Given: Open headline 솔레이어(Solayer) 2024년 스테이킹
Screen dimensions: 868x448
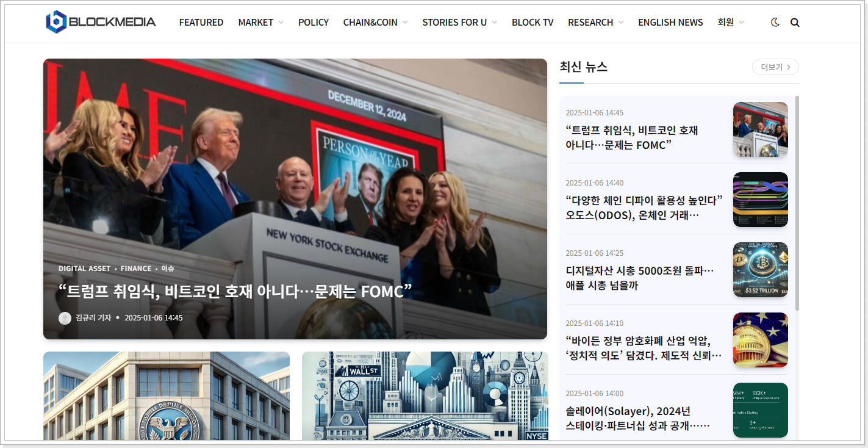Looking at the screenshot, I should point(638,418).
